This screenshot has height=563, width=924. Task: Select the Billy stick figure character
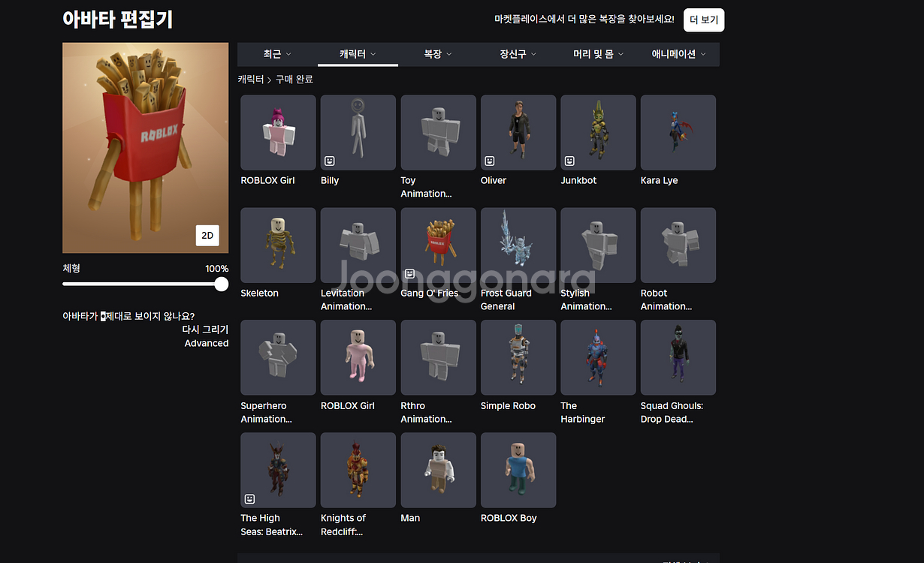coord(358,132)
